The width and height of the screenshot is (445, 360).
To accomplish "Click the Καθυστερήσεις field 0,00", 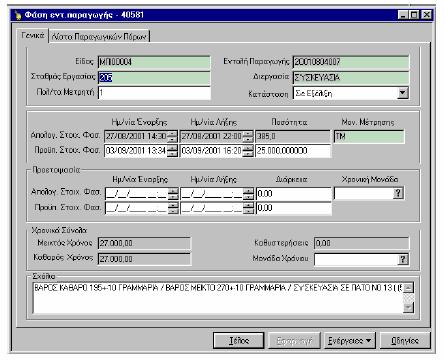I will point(361,243).
